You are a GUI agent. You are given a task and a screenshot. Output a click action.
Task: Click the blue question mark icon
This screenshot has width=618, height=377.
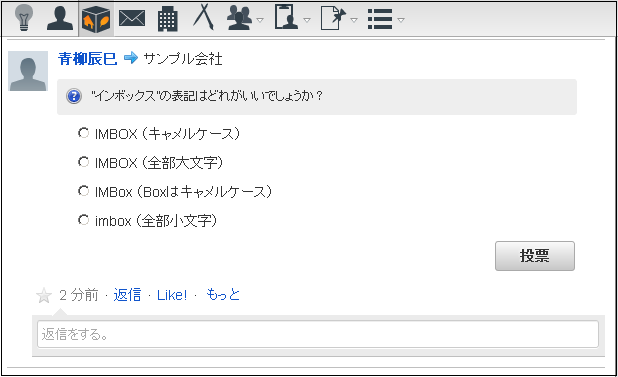tap(74, 96)
